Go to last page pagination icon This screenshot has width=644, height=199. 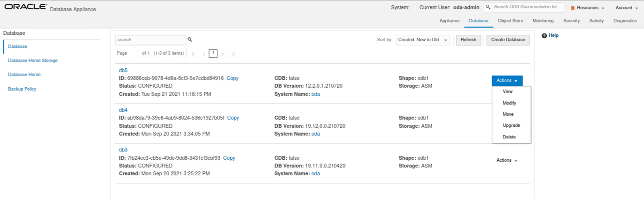[233, 54]
